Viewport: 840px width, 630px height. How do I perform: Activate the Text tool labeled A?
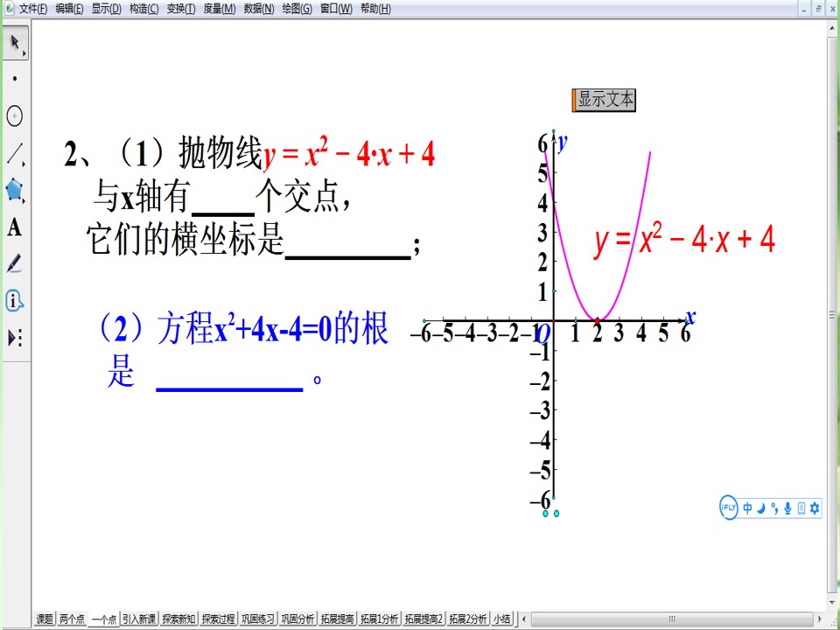pos(15,227)
